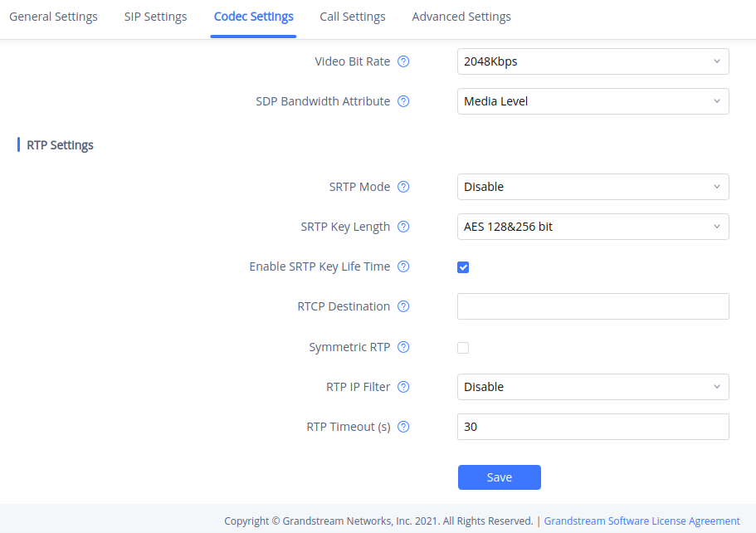Expand SRTP Key Length dropdown
The width and height of the screenshot is (756, 533).
593,227
